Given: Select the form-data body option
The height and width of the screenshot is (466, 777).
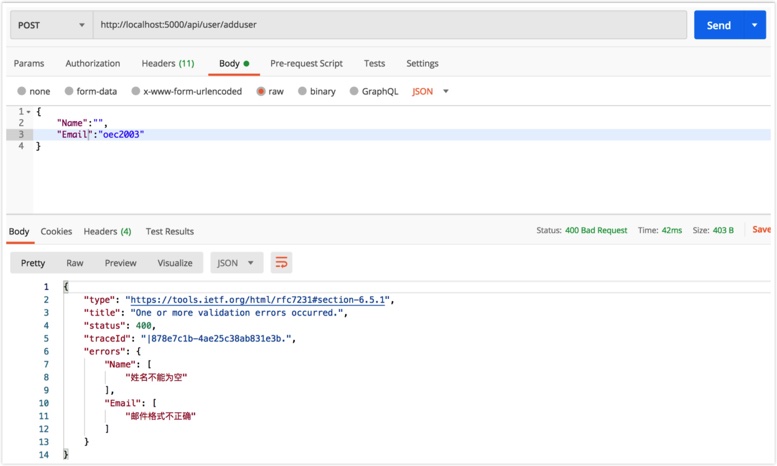Looking at the screenshot, I should pos(91,91).
